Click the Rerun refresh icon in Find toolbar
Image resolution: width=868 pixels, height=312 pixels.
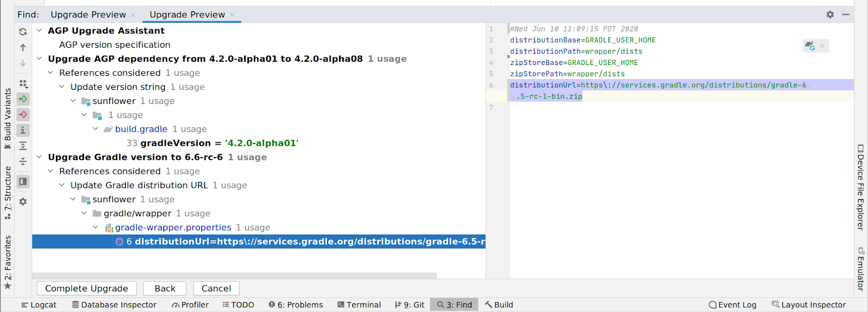23,32
